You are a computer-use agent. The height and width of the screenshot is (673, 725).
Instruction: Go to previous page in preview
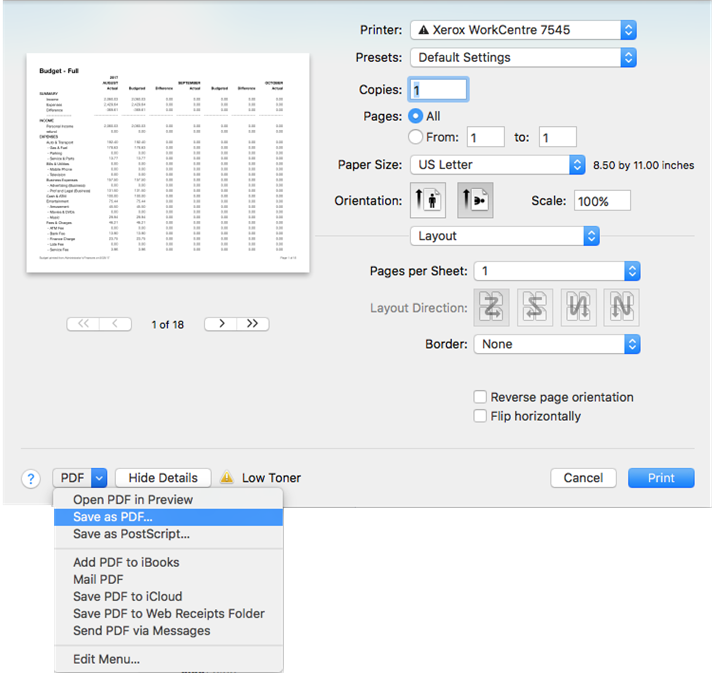[x=115, y=324]
